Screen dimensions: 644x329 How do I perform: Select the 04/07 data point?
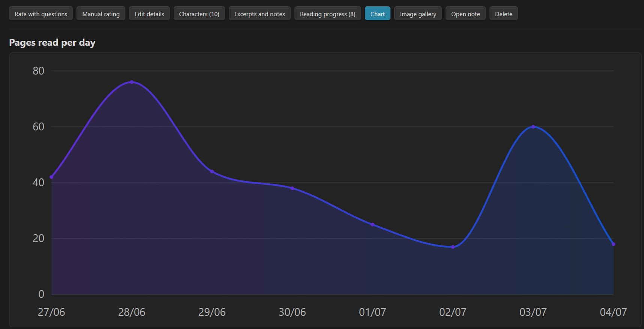pos(613,244)
